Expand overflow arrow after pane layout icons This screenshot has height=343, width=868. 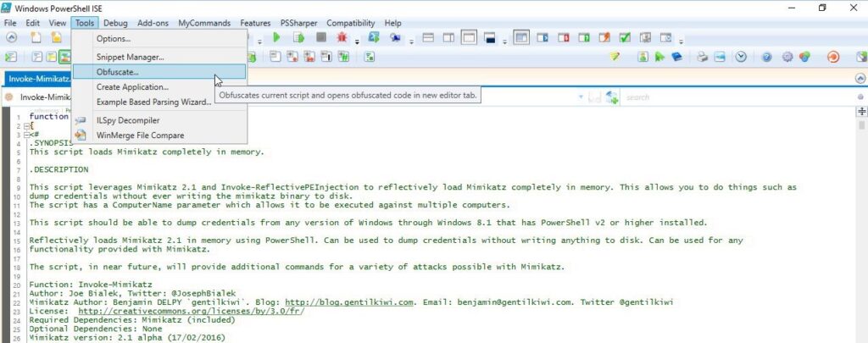coord(504,41)
